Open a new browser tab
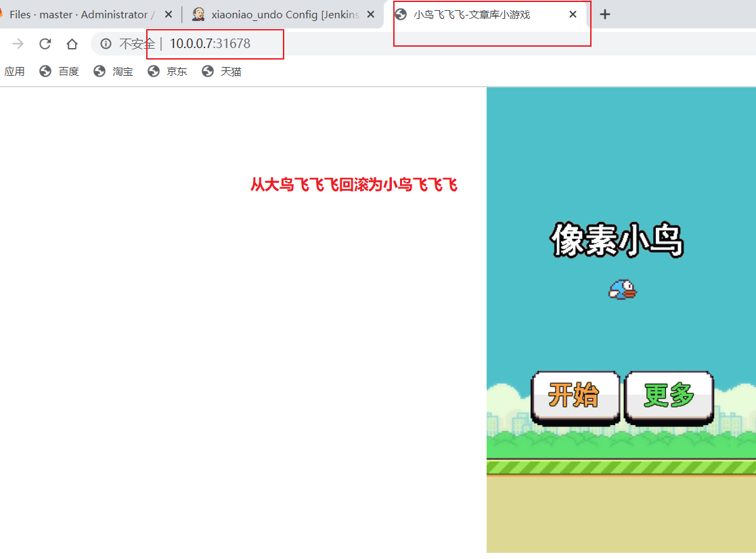The image size is (756, 559). (x=605, y=14)
